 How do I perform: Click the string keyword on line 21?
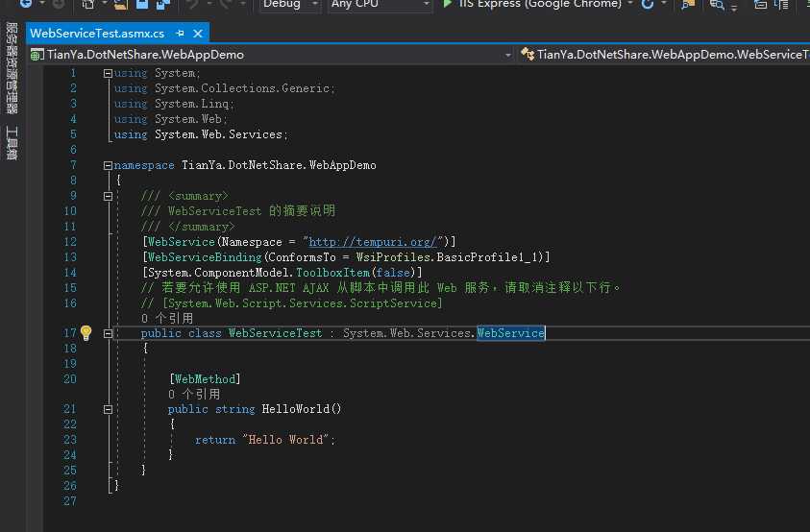click(235, 409)
